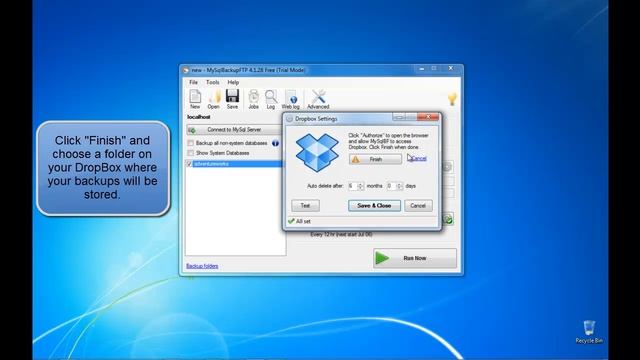Viewport: 640px width, 360px height.
Task: Click the New toolbar icon
Action: (195, 99)
